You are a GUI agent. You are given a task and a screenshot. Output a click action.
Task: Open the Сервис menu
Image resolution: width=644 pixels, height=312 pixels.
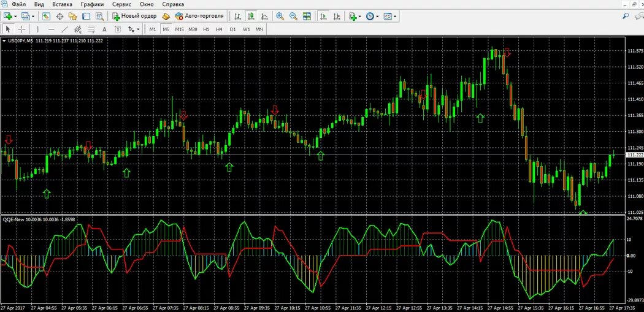point(121,4)
